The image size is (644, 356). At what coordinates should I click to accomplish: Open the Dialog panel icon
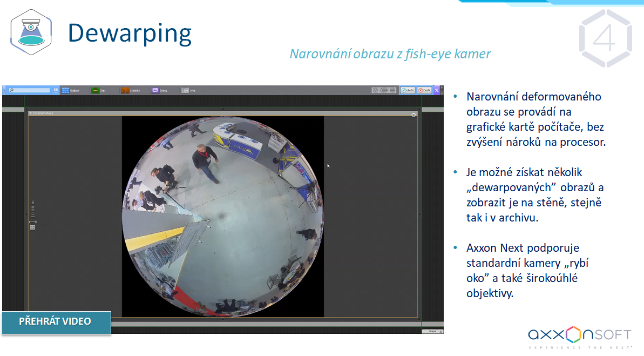click(x=159, y=90)
